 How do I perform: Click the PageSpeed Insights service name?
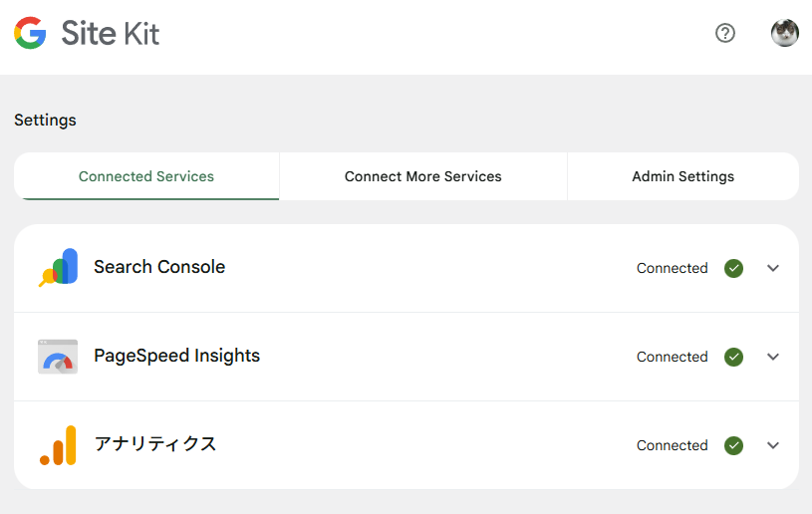(176, 356)
